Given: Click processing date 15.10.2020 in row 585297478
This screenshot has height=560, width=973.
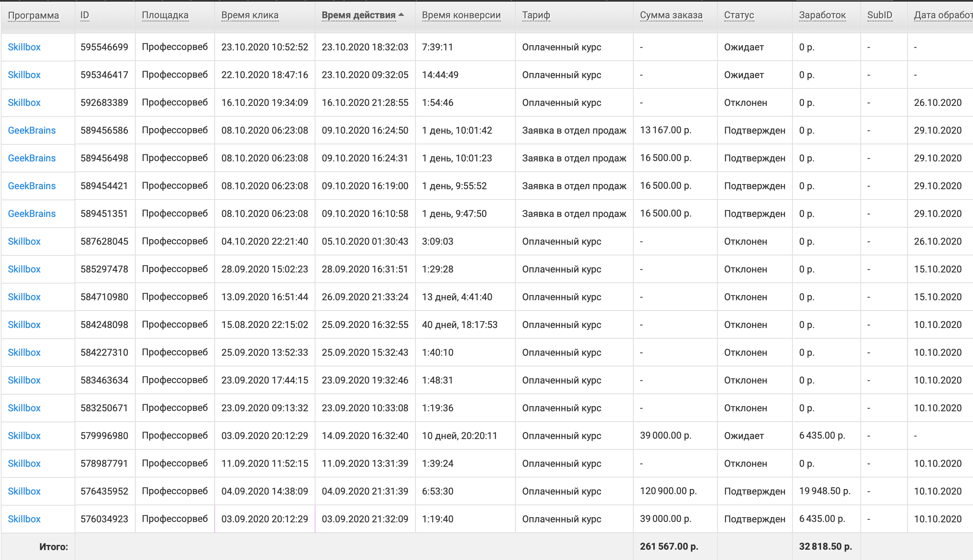Looking at the screenshot, I should pos(938,269).
